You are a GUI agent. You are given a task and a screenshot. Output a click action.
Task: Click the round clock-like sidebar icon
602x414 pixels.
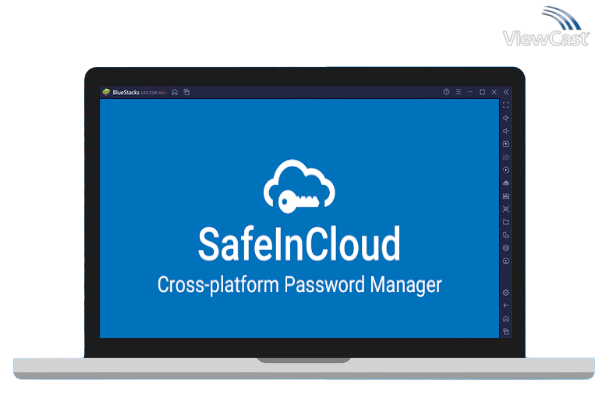coord(506,261)
